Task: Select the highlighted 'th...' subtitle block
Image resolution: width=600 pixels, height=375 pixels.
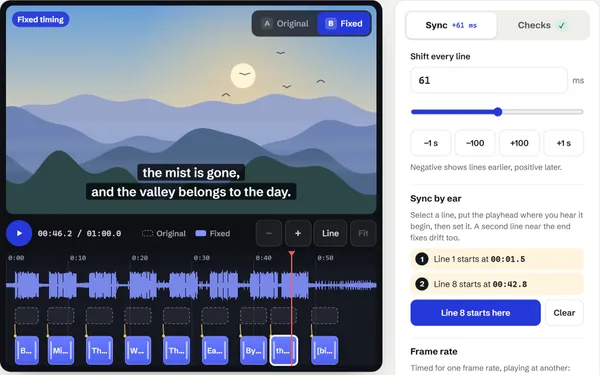Action: [x=284, y=350]
